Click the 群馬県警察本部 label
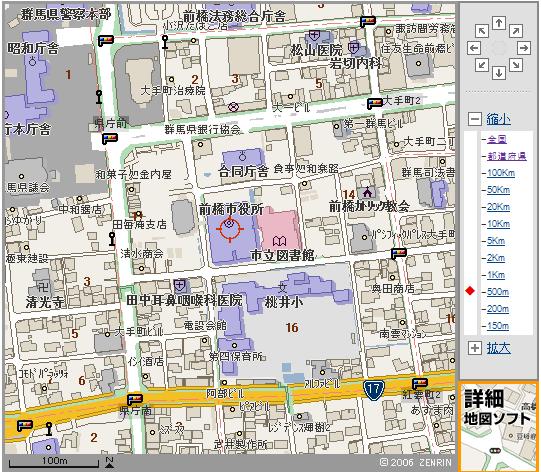The image size is (541, 472). (67, 14)
